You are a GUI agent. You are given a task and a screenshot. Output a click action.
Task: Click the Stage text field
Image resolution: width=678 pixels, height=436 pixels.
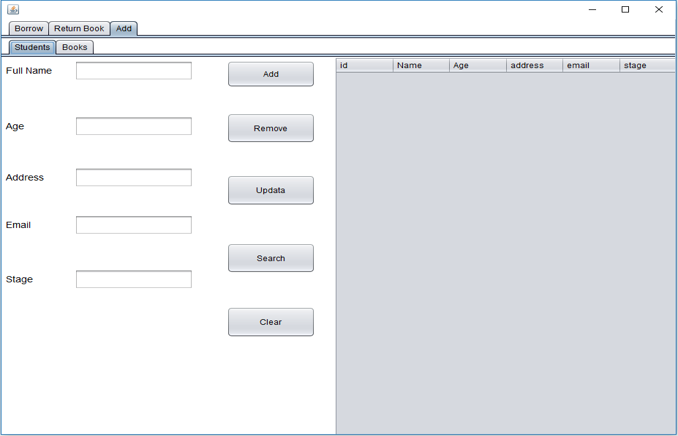pos(134,279)
